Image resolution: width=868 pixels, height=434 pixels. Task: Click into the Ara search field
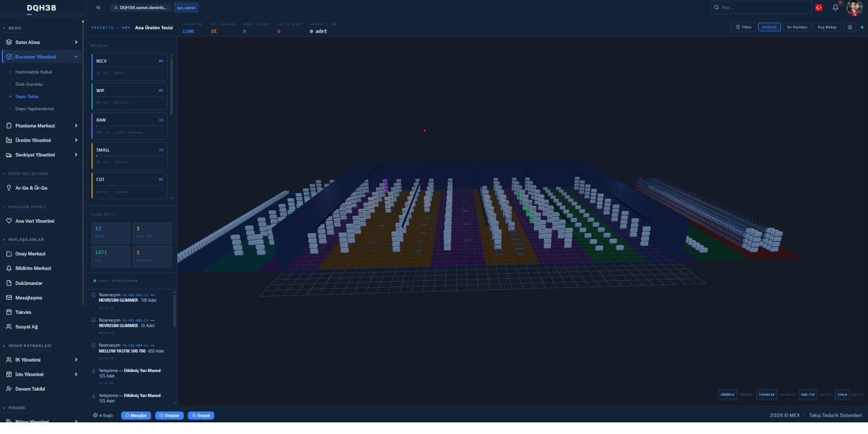(761, 8)
